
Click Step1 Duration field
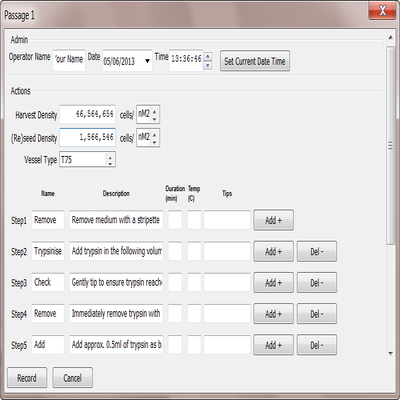[x=175, y=220]
